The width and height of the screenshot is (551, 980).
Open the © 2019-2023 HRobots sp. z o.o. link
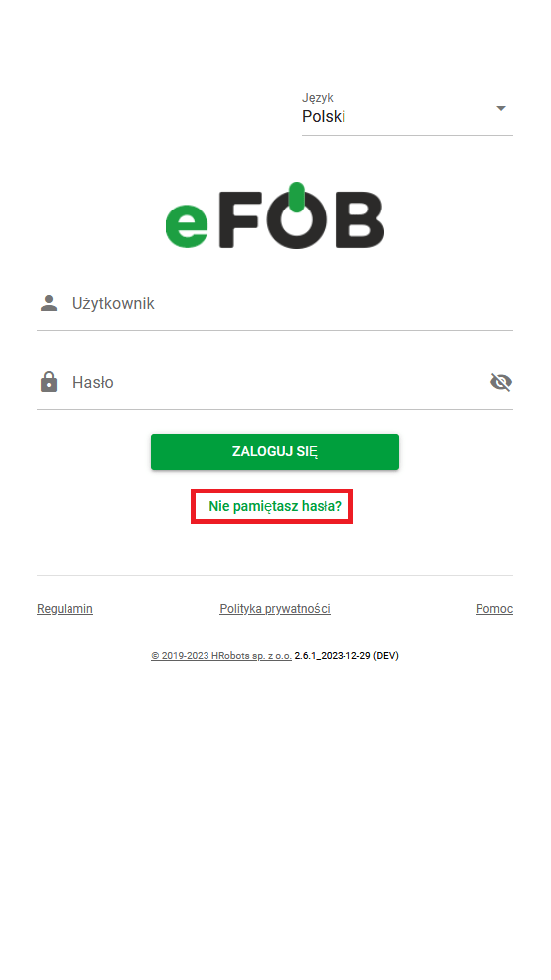[221, 655]
